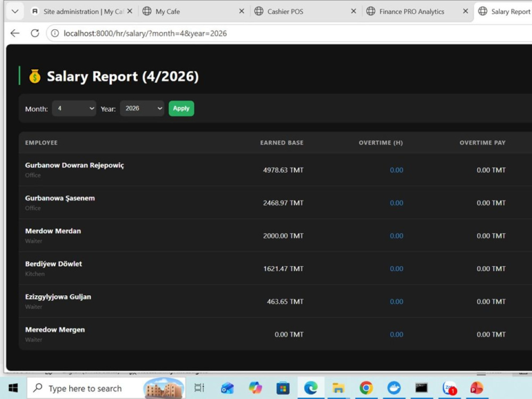Viewport: 532px width, 399px height.
Task: Click earned base 463.65 TMT
Action: pos(285,302)
